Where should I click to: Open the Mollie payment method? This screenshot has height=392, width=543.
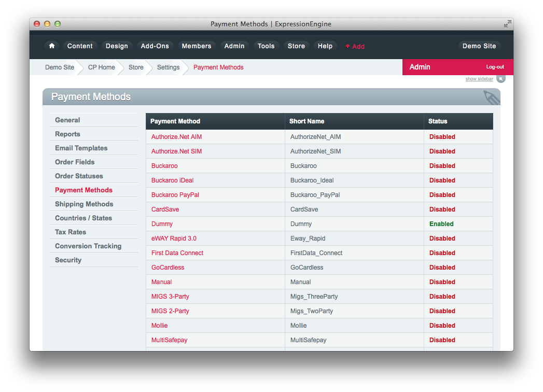[159, 326]
